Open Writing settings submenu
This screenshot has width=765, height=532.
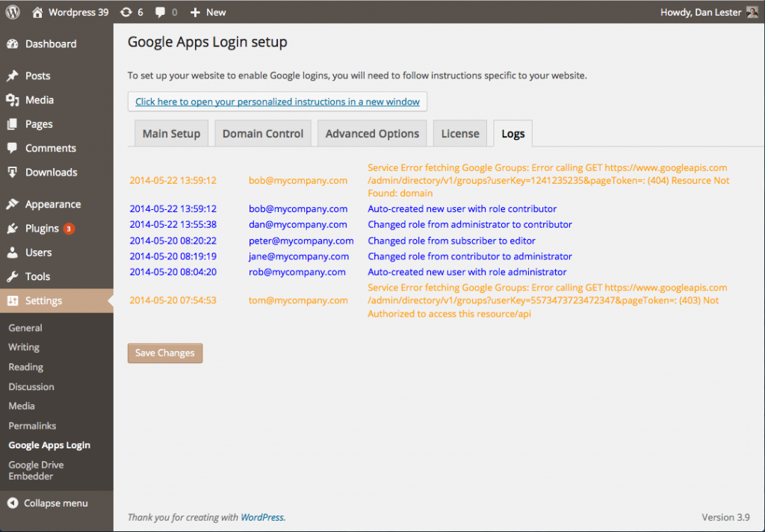(24, 347)
